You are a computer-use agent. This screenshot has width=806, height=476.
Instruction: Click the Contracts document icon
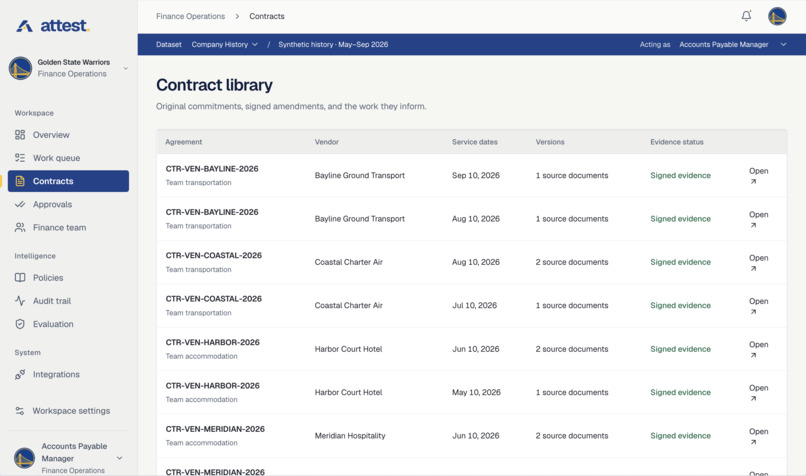coord(20,181)
